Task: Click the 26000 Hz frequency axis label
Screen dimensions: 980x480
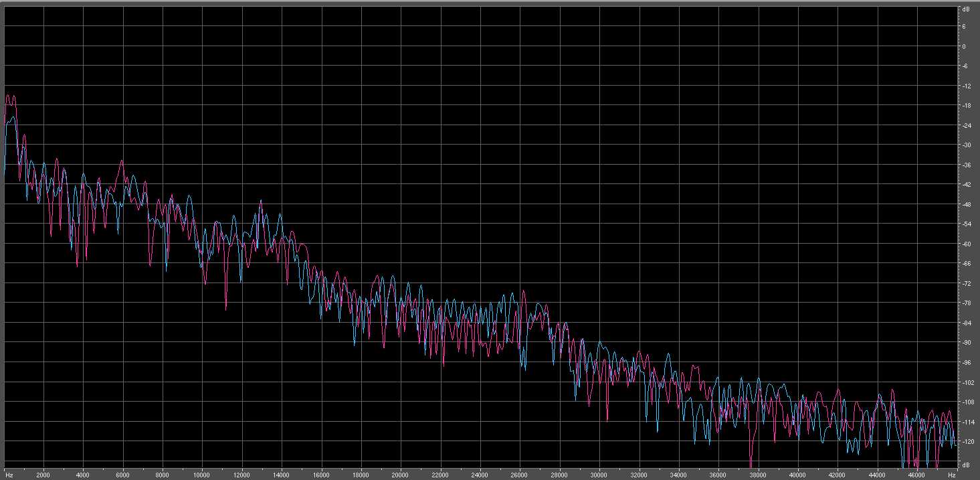Action: coord(519,475)
